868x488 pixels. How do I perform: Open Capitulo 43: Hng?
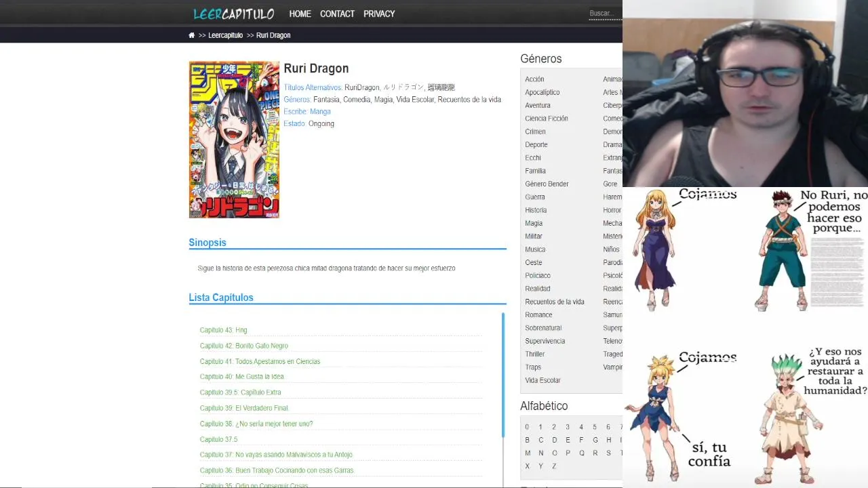pyautogui.click(x=223, y=330)
